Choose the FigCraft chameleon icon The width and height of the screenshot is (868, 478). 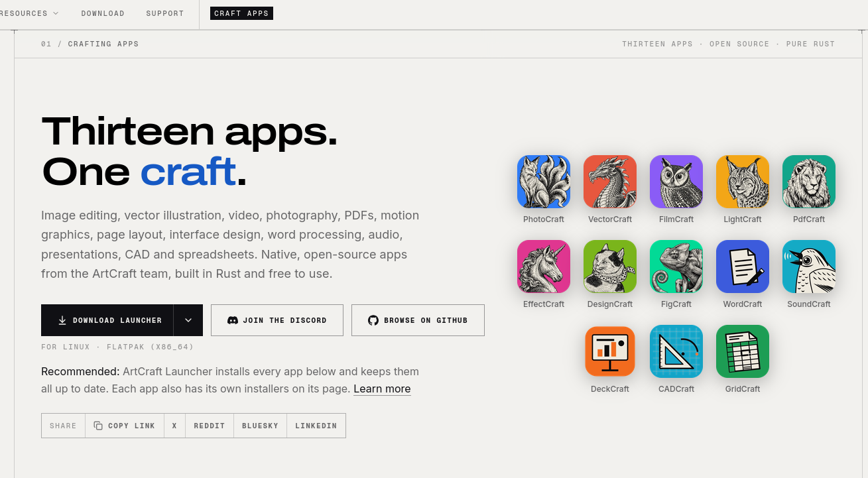point(676,267)
